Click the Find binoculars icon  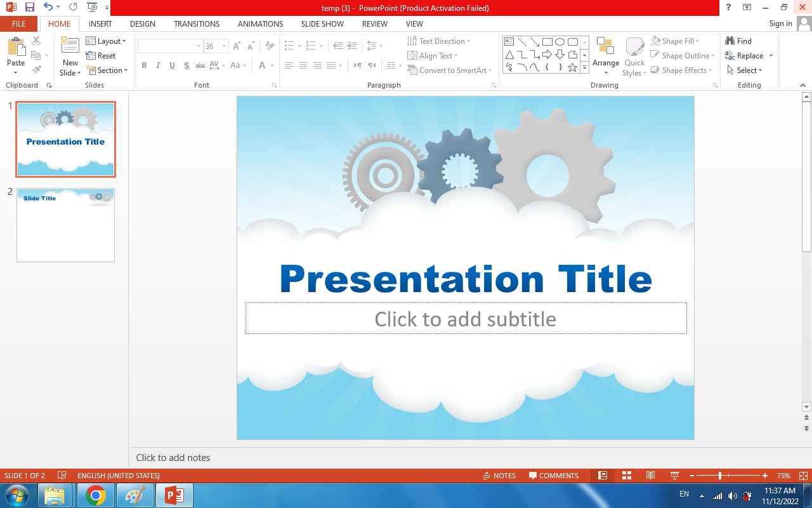(x=730, y=41)
